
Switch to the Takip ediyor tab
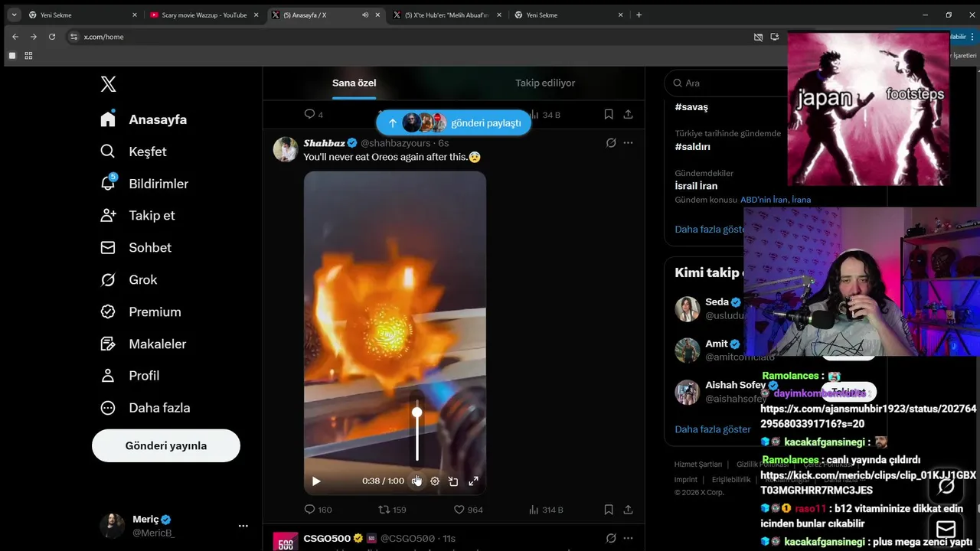[544, 83]
